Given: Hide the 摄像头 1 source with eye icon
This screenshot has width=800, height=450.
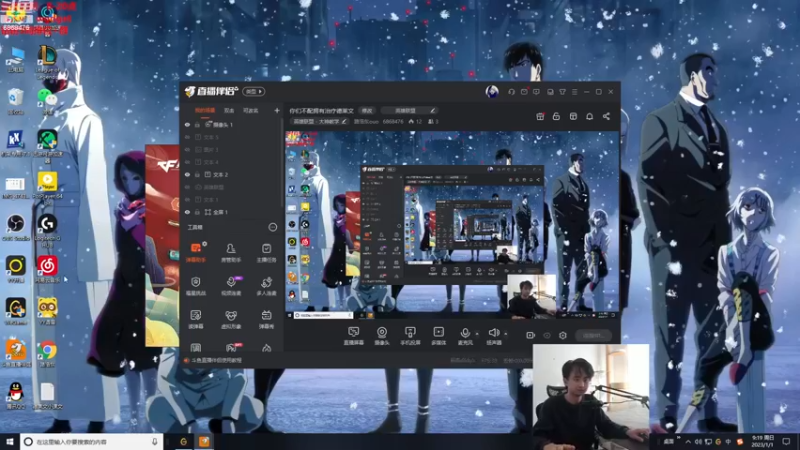Looking at the screenshot, I should click(x=187, y=124).
